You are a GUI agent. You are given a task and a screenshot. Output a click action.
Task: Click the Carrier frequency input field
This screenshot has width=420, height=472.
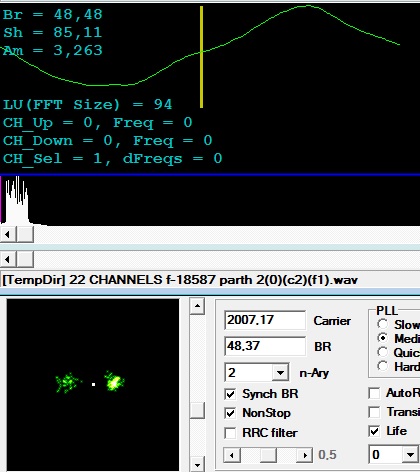(x=265, y=320)
